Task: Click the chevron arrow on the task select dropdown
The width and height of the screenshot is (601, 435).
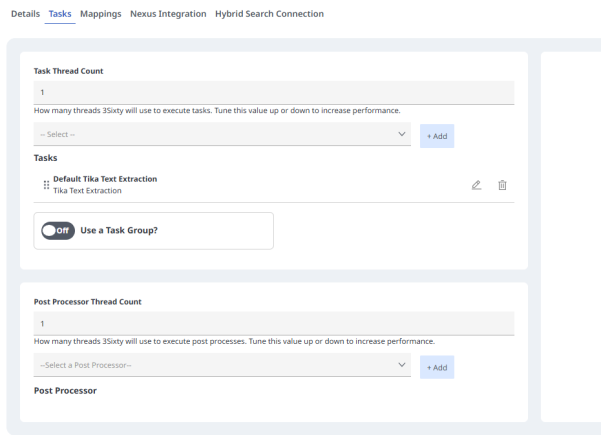Action: click(x=402, y=135)
